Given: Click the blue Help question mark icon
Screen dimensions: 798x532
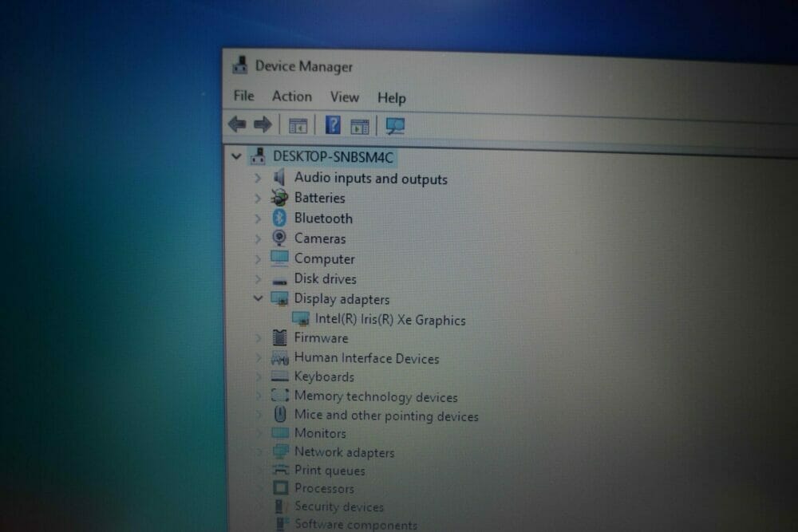Looking at the screenshot, I should coord(333,124).
